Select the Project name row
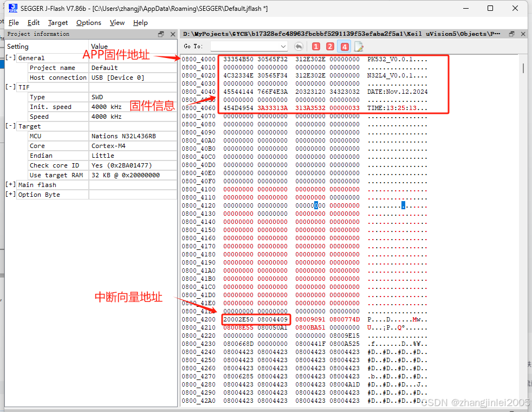This screenshot has width=532, height=412. pos(102,68)
